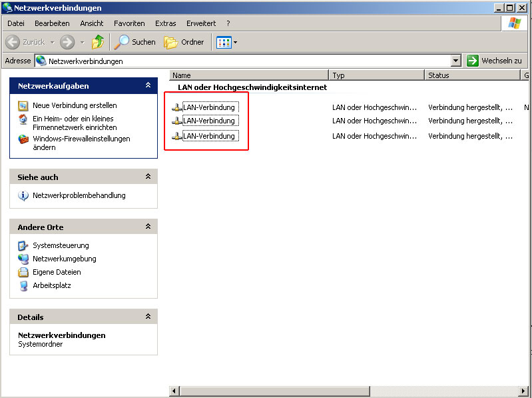Viewport: 532px width, 398px height.
Task: Open the Bearbeiten menu
Action: click(x=52, y=23)
